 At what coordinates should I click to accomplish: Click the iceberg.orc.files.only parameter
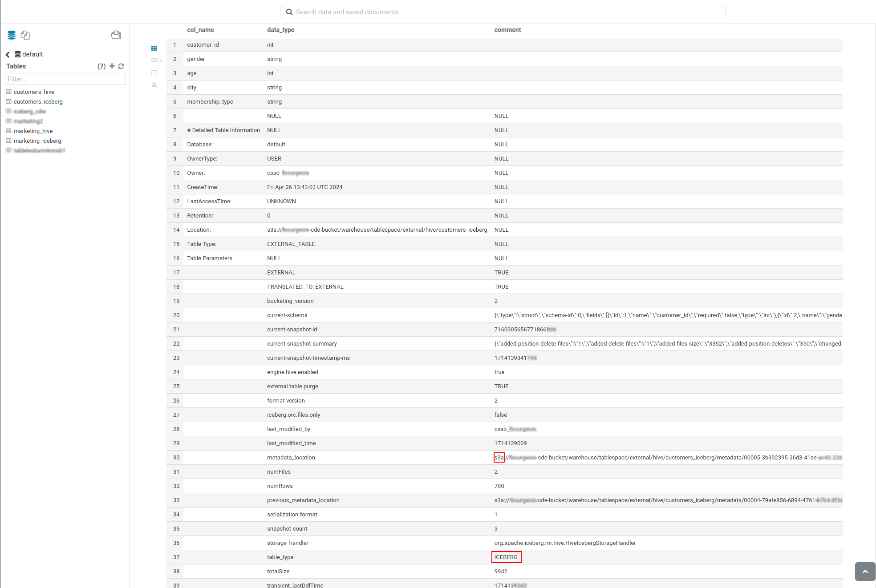point(294,415)
